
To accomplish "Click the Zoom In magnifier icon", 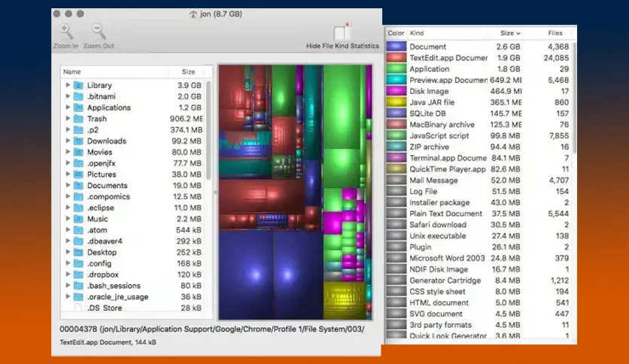I will 66,32.
